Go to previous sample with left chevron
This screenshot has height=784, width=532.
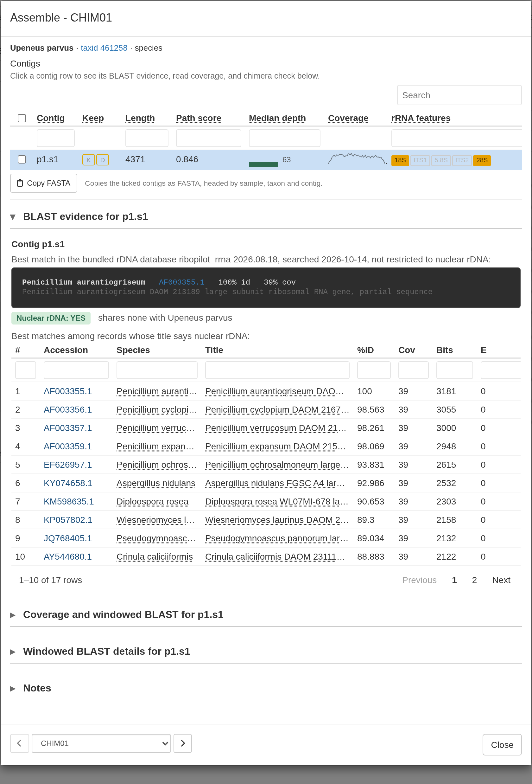point(20,743)
